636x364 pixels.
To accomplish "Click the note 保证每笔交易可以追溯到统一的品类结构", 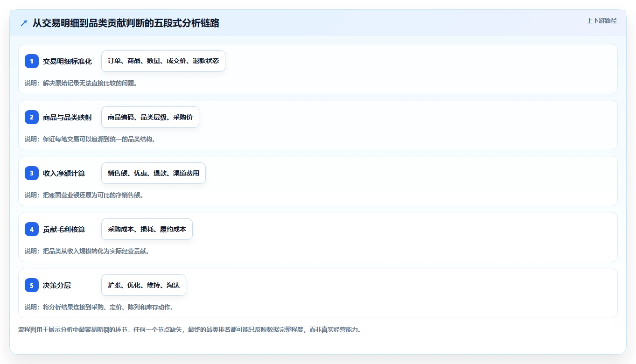I will pos(90,139).
